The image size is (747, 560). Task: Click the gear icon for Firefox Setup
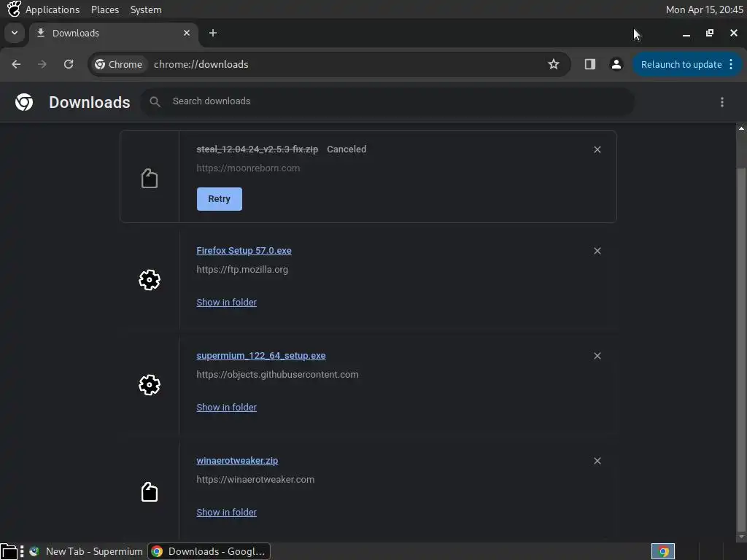click(x=149, y=280)
